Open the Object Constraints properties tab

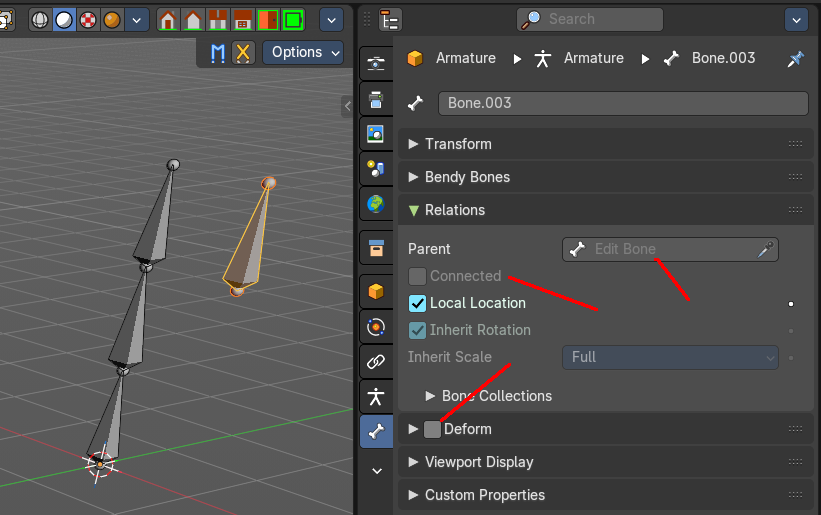pyautogui.click(x=376, y=361)
